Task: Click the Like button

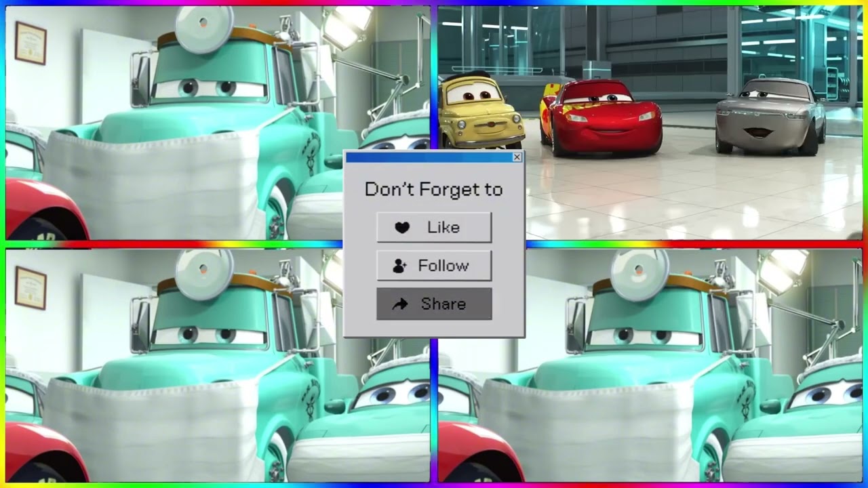Action: pyautogui.click(x=434, y=227)
